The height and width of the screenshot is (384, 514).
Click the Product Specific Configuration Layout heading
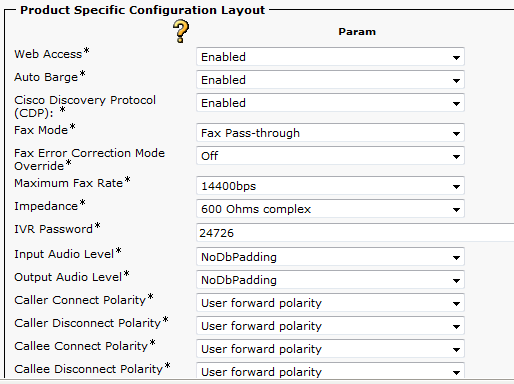click(x=142, y=10)
